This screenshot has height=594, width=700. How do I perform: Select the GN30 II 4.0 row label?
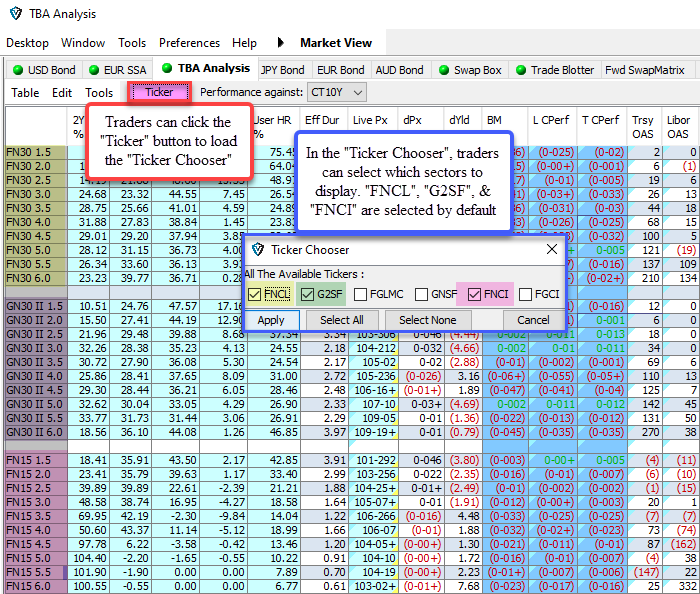[36, 376]
